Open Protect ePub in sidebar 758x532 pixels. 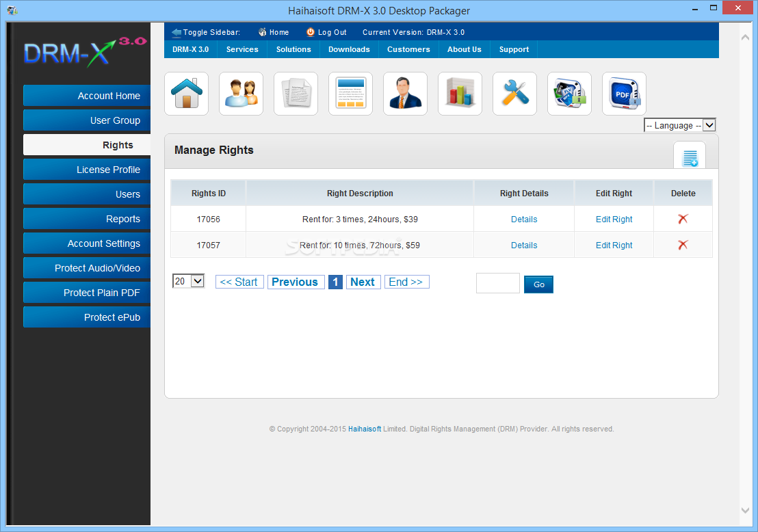[87, 317]
